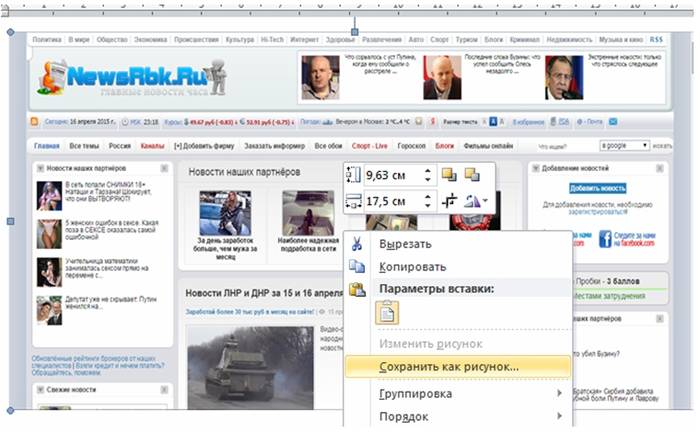Viewport: 700px width, 433px height.
Task: Click the Send Backward icon in mini toolbar
Action: click(472, 175)
